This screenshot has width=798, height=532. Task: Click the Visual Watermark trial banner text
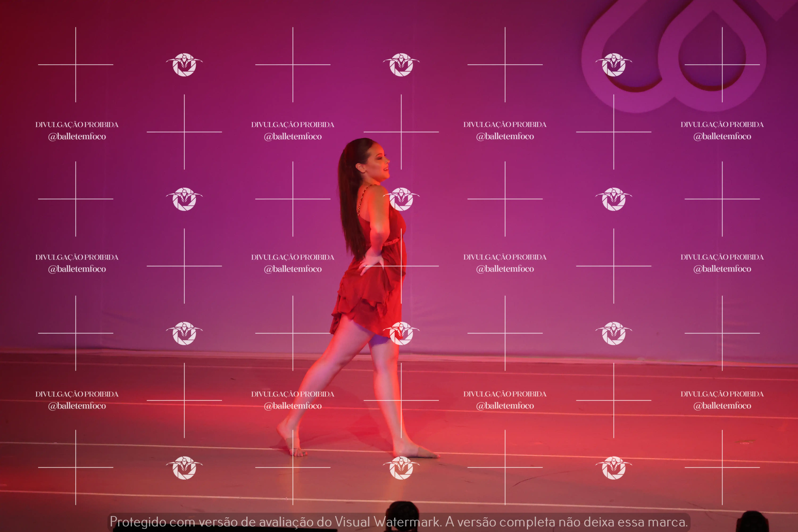(x=399, y=522)
